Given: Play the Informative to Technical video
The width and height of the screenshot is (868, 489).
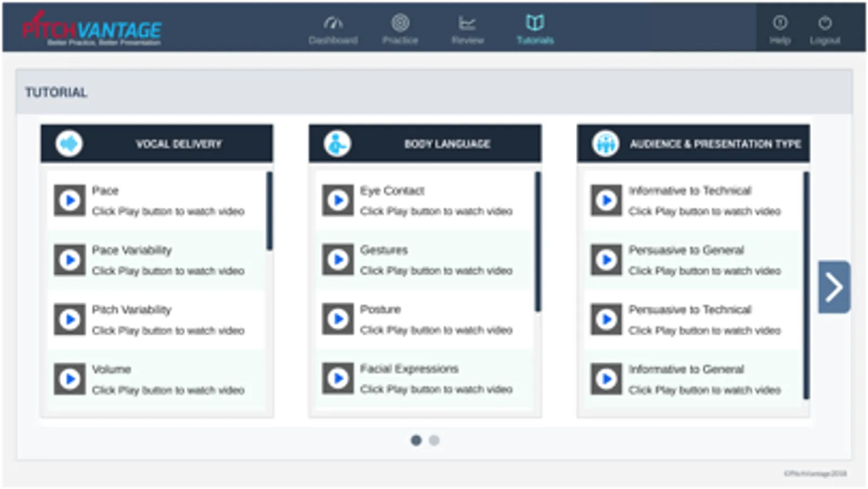Looking at the screenshot, I should tap(606, 200).
